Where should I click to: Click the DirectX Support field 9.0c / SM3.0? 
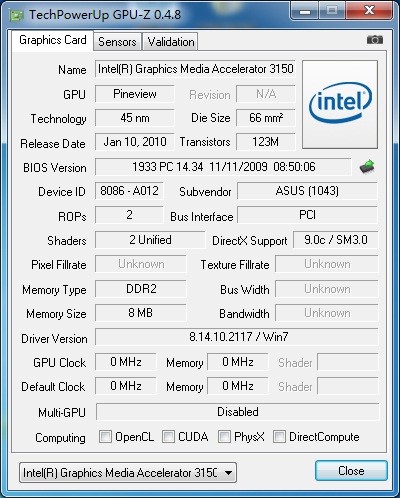[x=336, y=240]
